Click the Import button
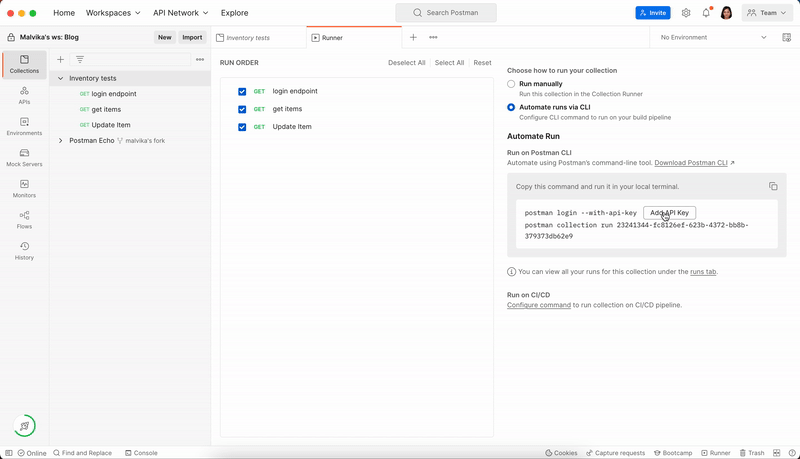The image size is (800, 459). coord(192,37)
